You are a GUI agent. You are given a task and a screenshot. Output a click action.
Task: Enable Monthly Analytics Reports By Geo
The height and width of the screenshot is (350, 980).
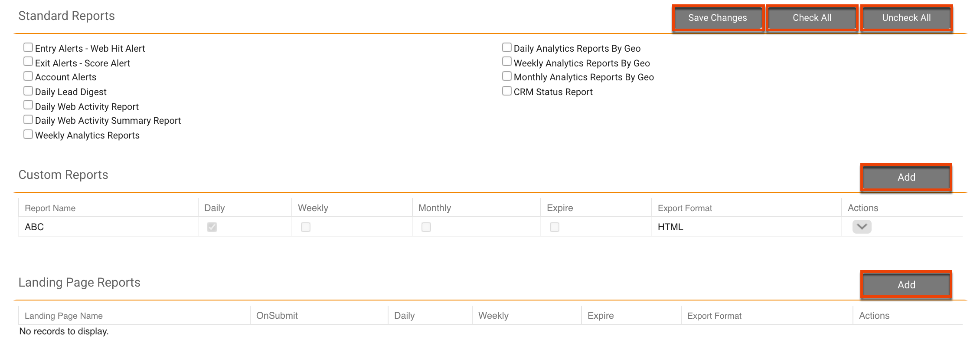tap(506, 76)
